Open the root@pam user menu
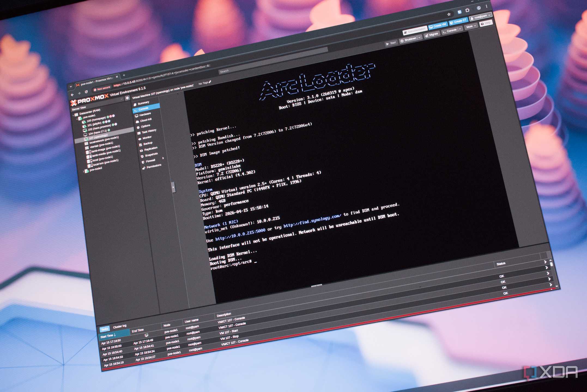 pos(481,17)
